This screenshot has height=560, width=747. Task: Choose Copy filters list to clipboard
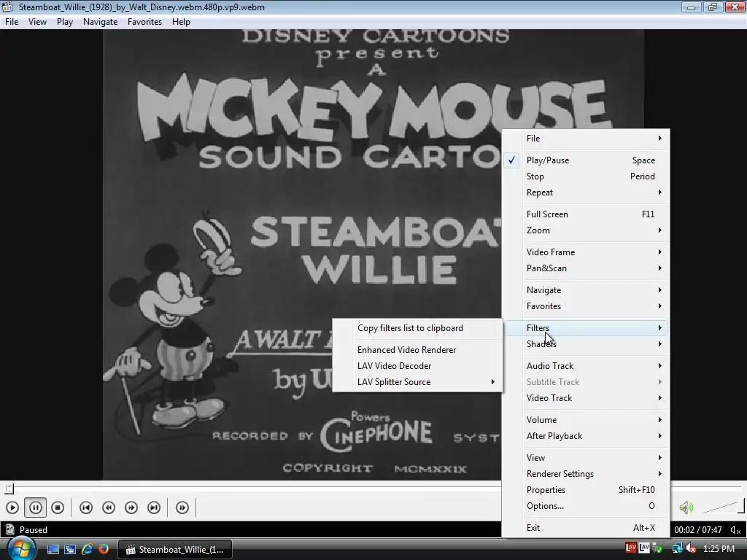(x=417, y=328)
